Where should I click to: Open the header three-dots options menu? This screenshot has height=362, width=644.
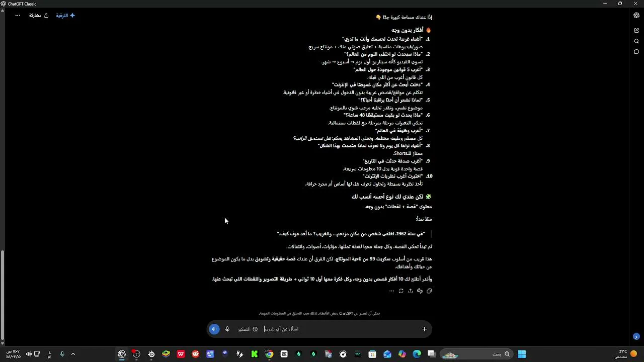tap(18, 16)
